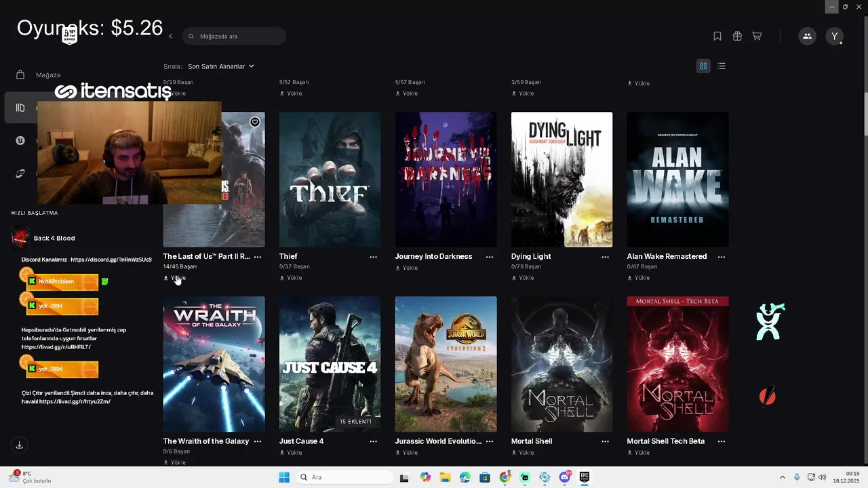Open the volume tray icon

tap(823, 477)
